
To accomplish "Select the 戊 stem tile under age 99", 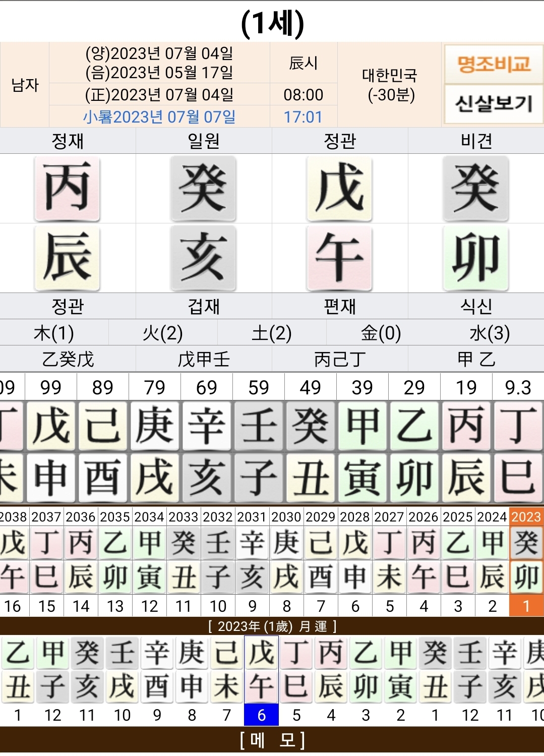I will (x=50, y=426).
